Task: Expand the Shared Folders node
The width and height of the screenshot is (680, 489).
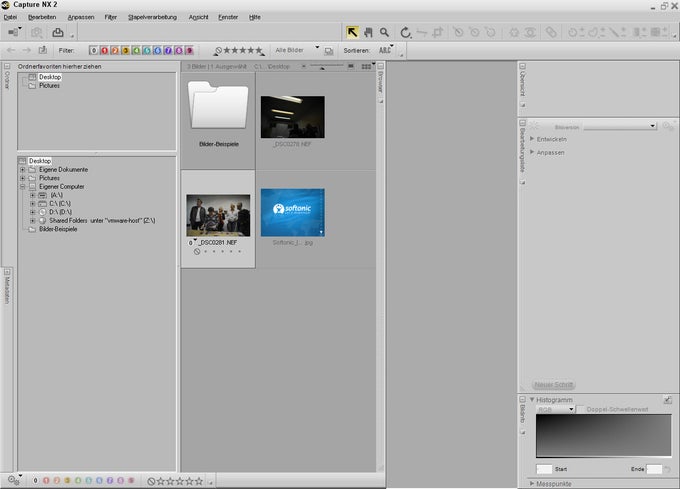Action: tap(33, 220)
